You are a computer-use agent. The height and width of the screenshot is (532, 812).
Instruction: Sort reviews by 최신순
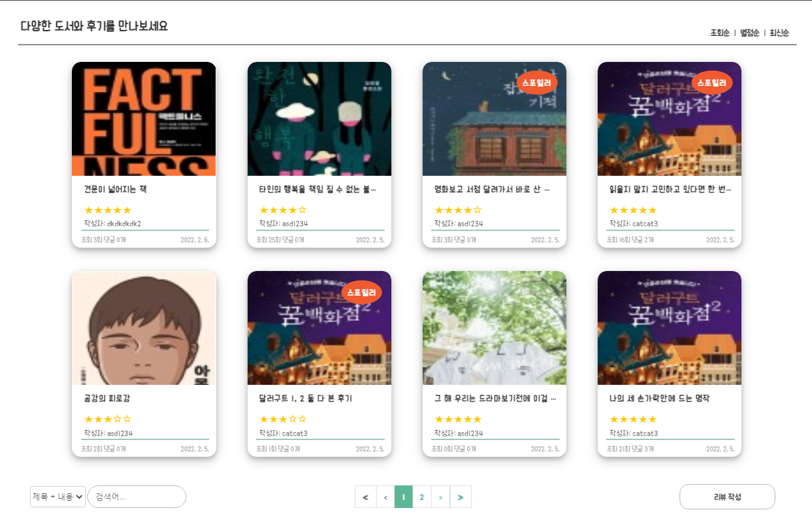[x=779, y=33]
